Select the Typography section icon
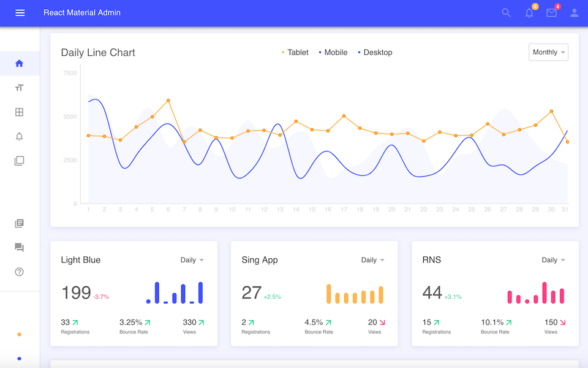Viewport: 588px width, 368px height. pyautogui.click(x=19, y=87)
